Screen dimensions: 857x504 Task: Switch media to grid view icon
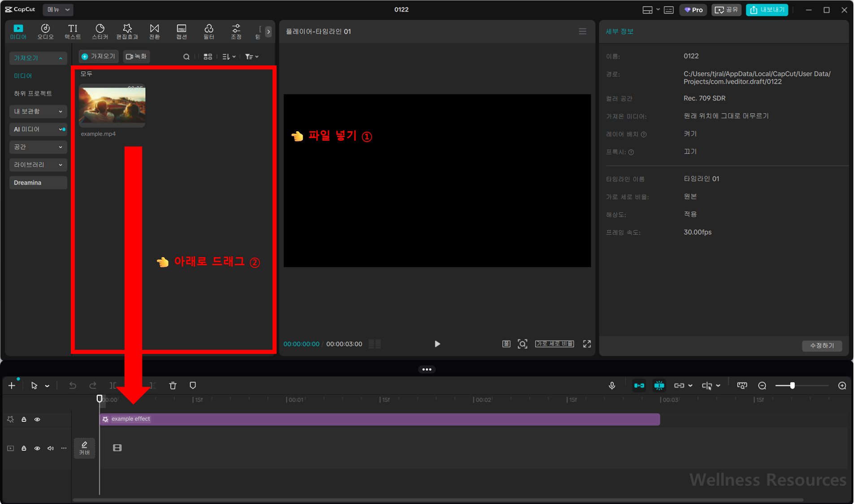pos(208,56)
